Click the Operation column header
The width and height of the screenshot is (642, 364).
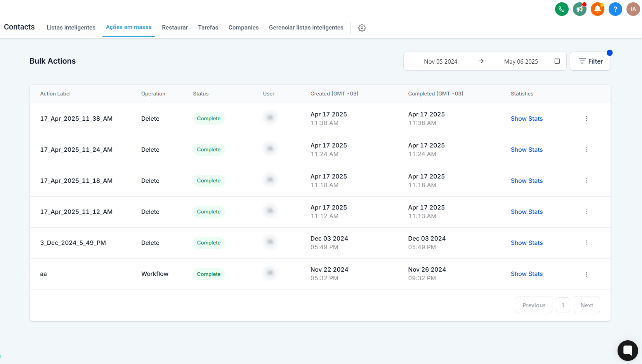(x=153, y=94)
